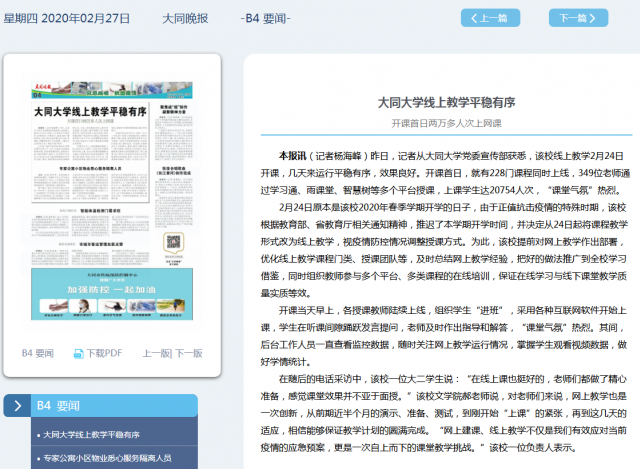Open the next page via 下一版

189,353
